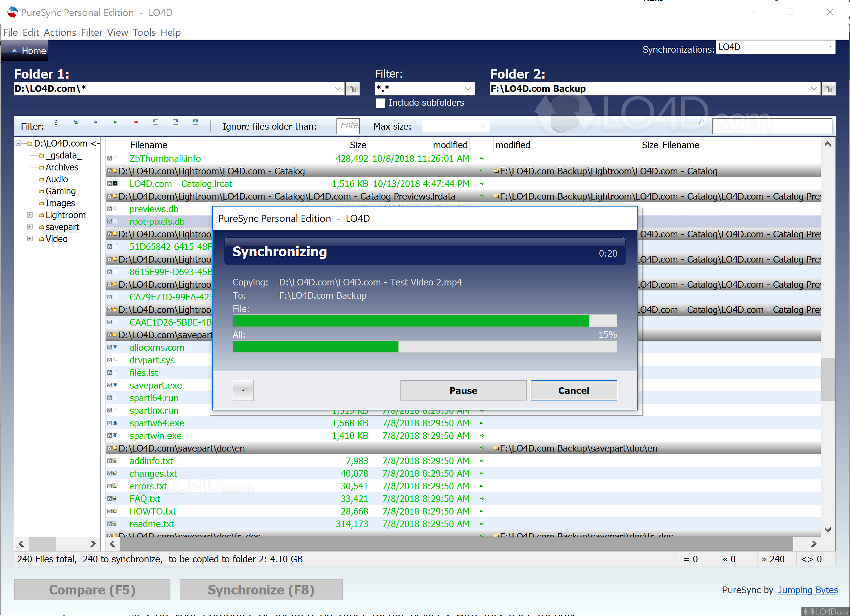Screen dimensions: 850x616
Task: Uncheck the readme.txt file checkbox
Action: pyautogui.click(x=110, y=524)
